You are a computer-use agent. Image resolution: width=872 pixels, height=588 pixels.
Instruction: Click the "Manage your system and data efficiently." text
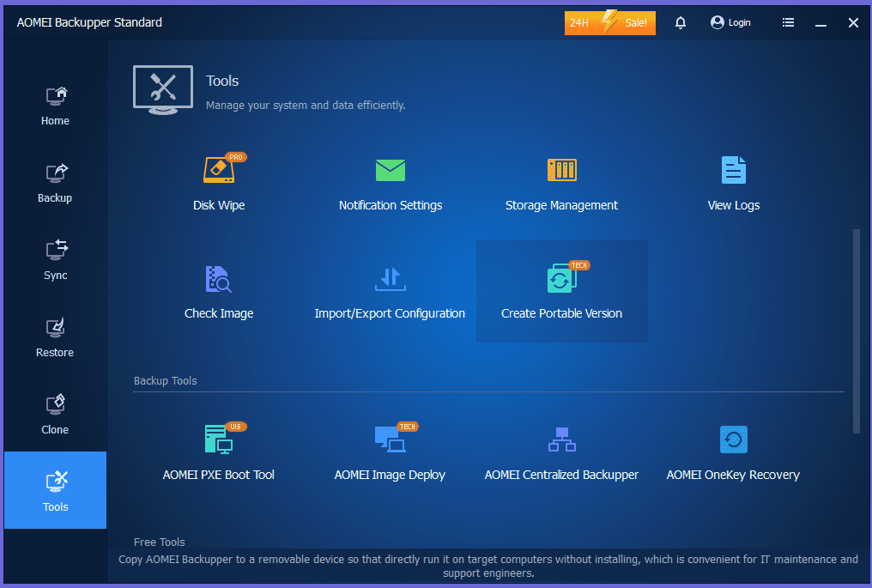click(x=306, y=105)
